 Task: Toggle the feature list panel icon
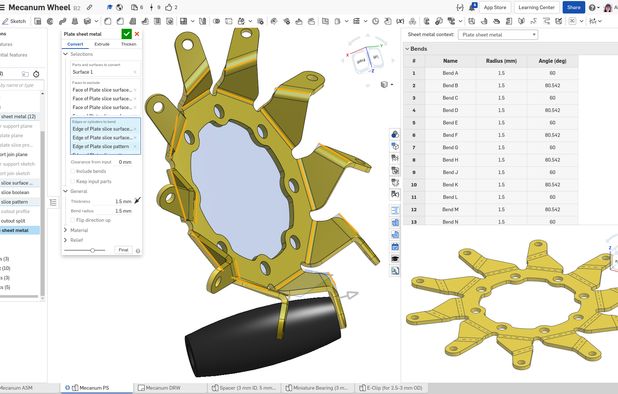(x=53, y=203)
